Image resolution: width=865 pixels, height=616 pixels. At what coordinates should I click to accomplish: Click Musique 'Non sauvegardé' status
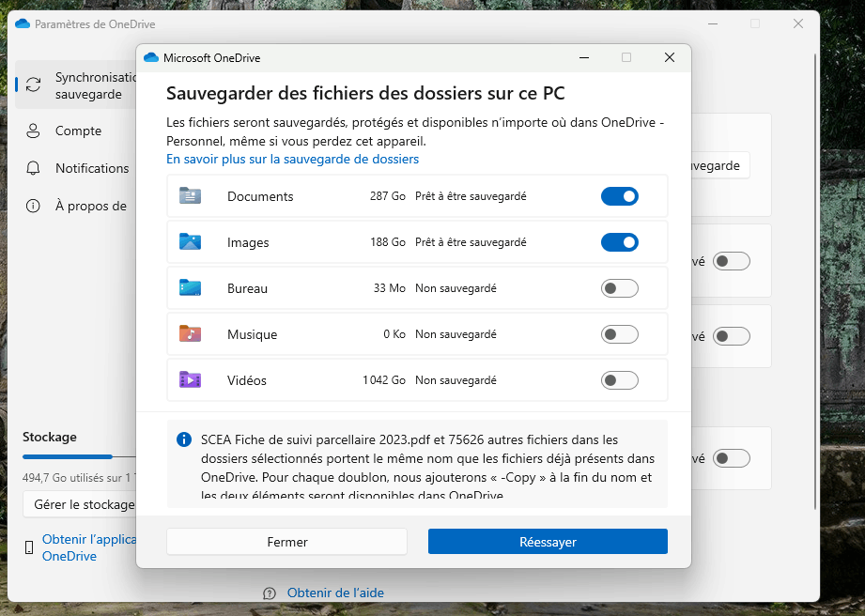[x=456, y=334]
